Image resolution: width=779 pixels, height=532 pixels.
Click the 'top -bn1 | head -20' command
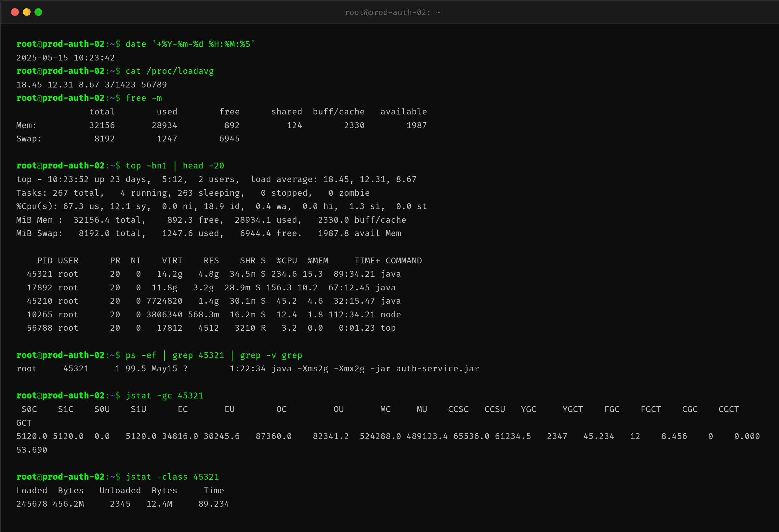[x=175, y=166]
